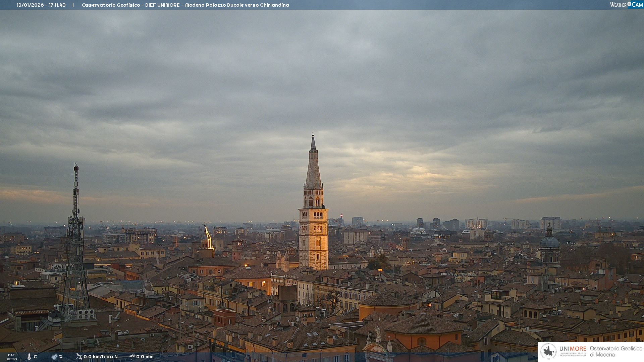This screenshot has height=362, width=644.
Task: Click the WeatherCam logo
Action: tap(626, 5)
